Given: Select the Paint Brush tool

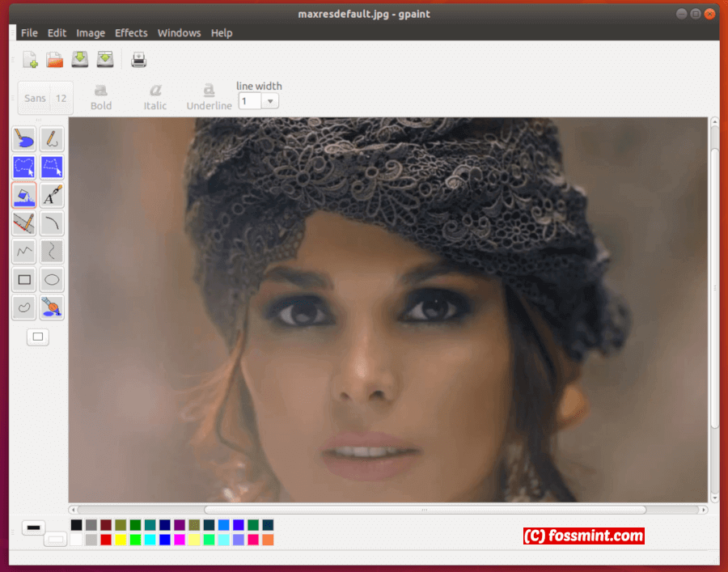Looking at the screenshot, I should (x=52, y=307).
